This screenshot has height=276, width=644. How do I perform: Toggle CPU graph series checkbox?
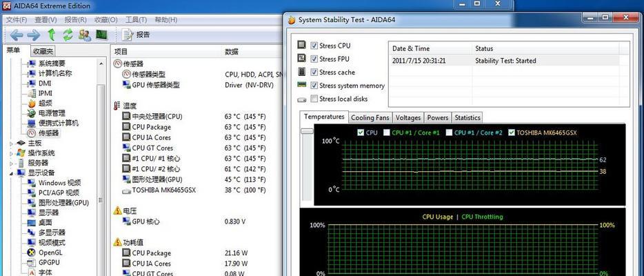(x=361, y=132)
